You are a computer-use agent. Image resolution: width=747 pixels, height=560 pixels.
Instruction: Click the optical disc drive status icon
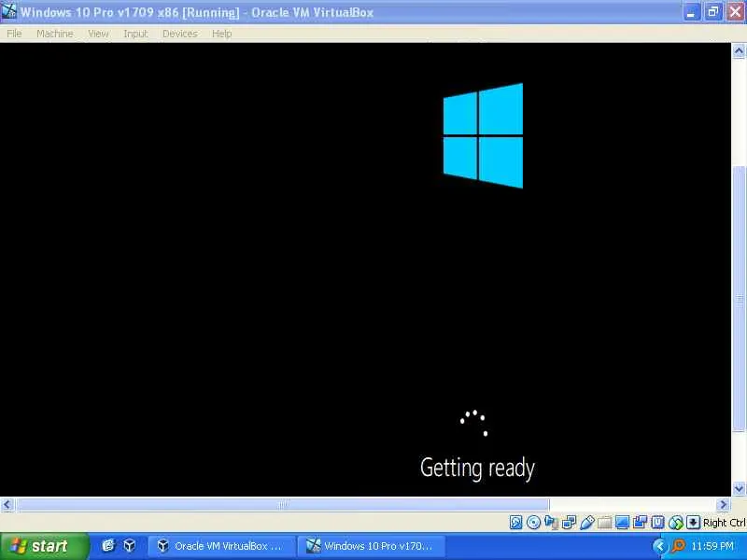pos(533,523)
